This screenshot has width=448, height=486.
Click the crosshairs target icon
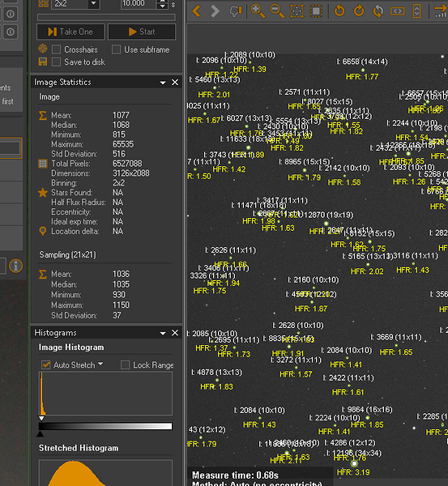pos(43,49)
